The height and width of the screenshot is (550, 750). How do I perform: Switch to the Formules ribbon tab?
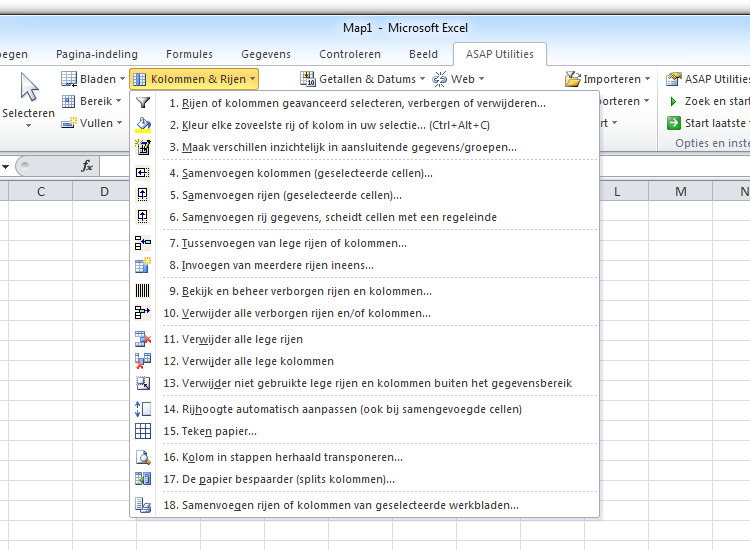189,54
